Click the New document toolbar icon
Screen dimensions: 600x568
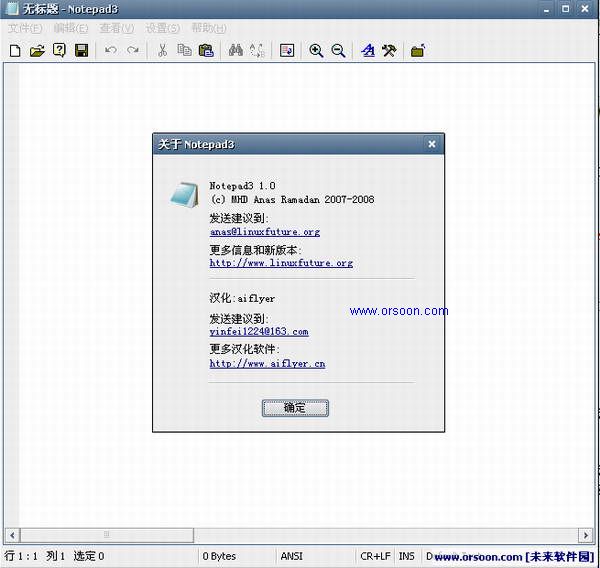click(x=15, y=51)
